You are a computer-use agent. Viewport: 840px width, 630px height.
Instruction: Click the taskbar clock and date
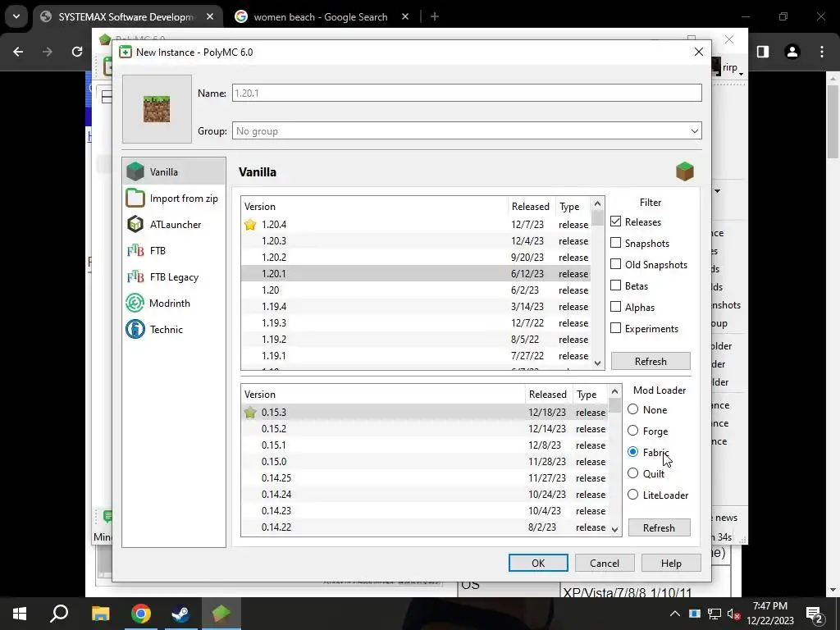[769, 614]
